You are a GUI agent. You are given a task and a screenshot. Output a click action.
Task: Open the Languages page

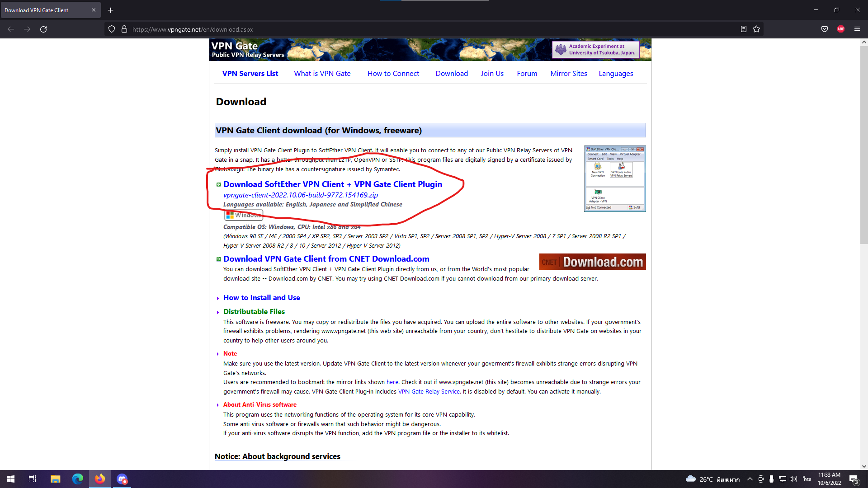point(616,74)
